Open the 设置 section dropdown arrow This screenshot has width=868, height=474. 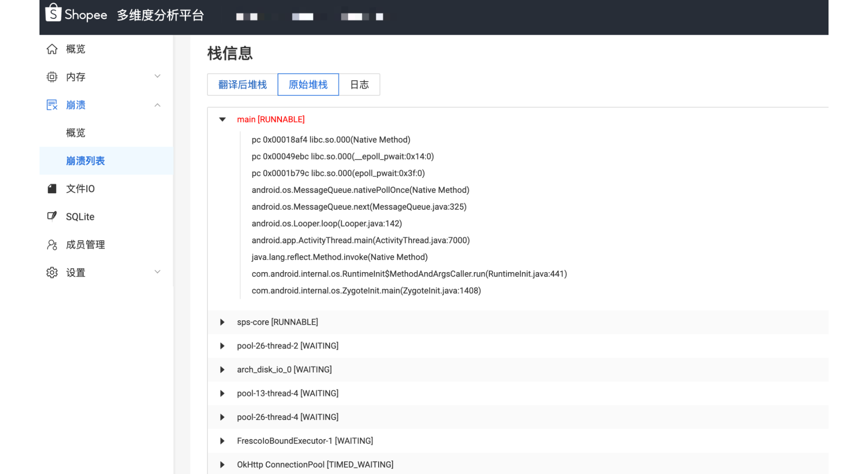pos(157,272)
